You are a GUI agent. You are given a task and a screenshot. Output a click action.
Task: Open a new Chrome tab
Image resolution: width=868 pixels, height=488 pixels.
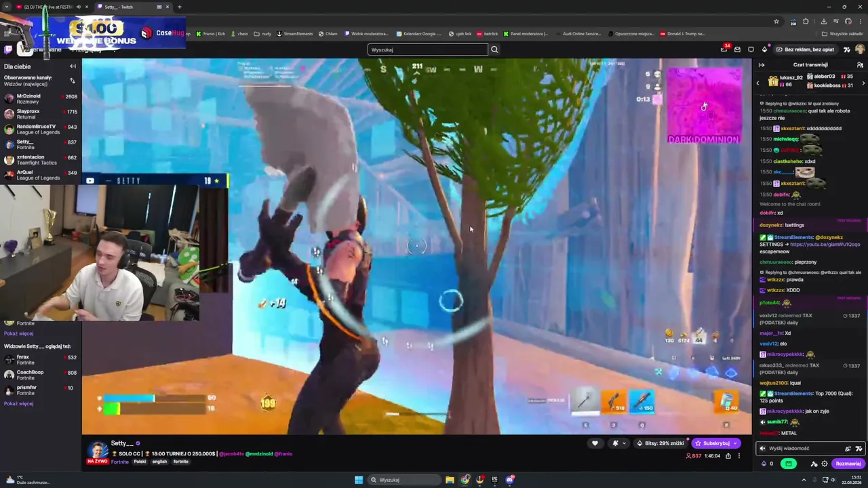pyautogui.click(x=179, y=7)
